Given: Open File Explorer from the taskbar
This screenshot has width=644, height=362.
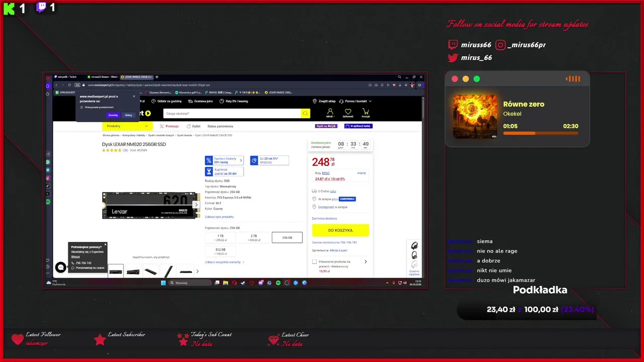Looking at the screenshot, I should point(225,283).
